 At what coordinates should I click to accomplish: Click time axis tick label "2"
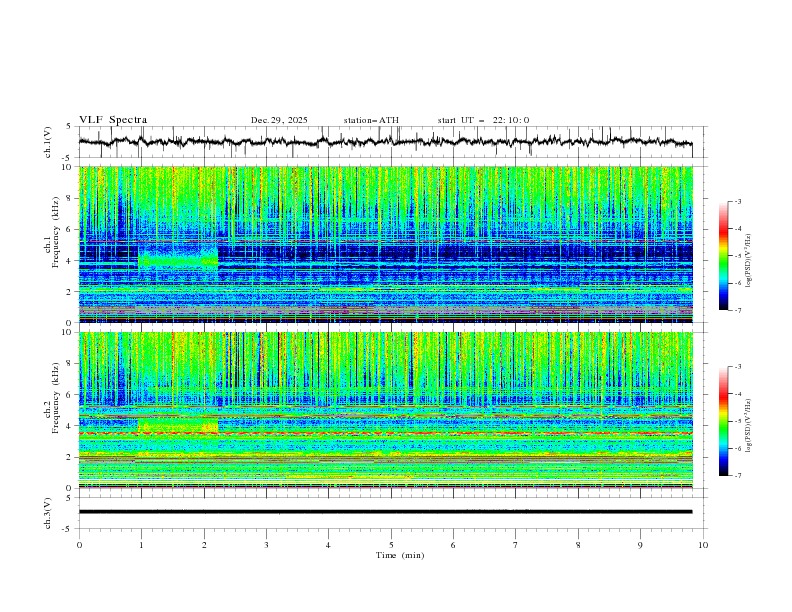(x=204, y=545)
